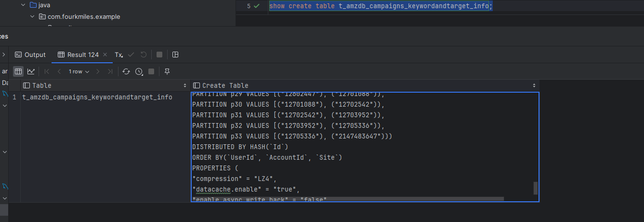Collapse the java folder
This screenshot has width=644, height=222.
point(23,5)
